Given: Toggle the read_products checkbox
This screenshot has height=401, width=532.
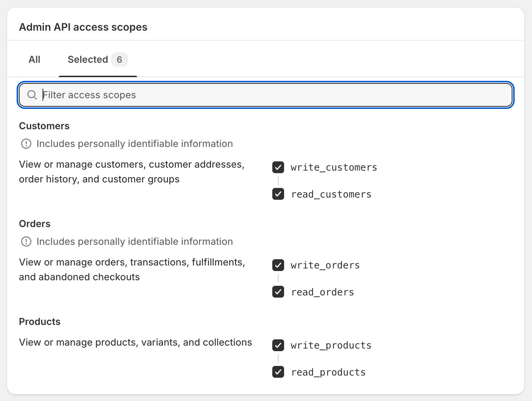Looking at the screenshot, I should click(278, 372).
